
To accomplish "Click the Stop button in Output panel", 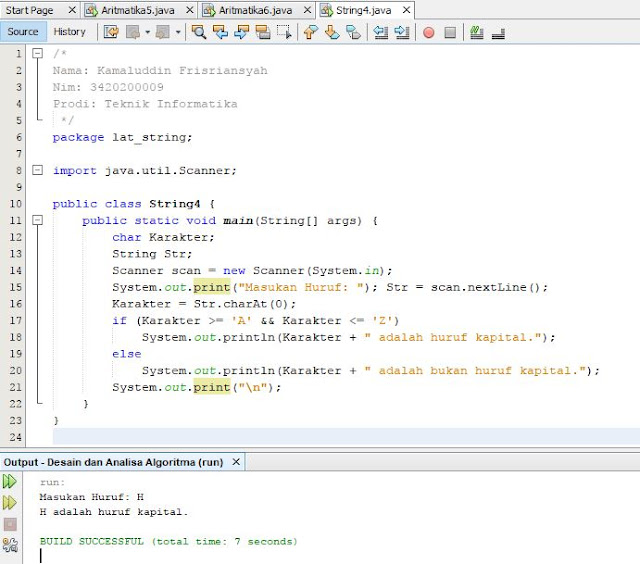I will pos(10,524).
